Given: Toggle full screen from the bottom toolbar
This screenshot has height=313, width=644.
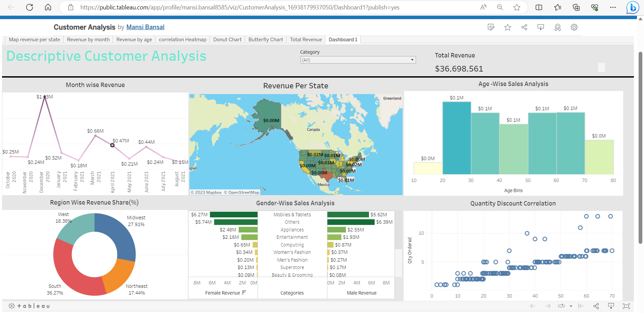Looking at the screenshot, I should pyautogui.click(x=627, y=306).
